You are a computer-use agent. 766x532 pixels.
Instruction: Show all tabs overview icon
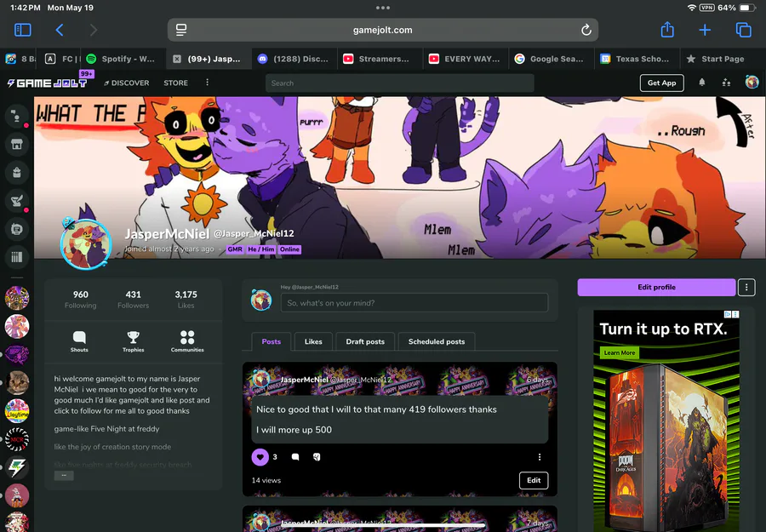coord(744,30)
